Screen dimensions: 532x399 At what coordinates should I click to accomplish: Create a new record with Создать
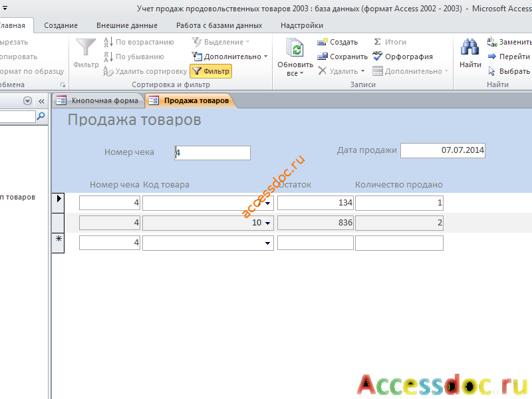click(x=337, y=42)
